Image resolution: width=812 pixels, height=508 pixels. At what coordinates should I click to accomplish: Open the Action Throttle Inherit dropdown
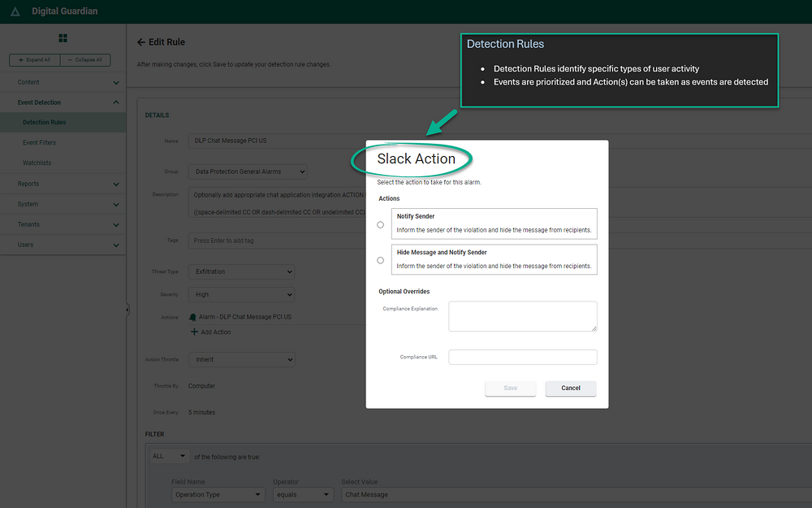[x=242, y=359]
